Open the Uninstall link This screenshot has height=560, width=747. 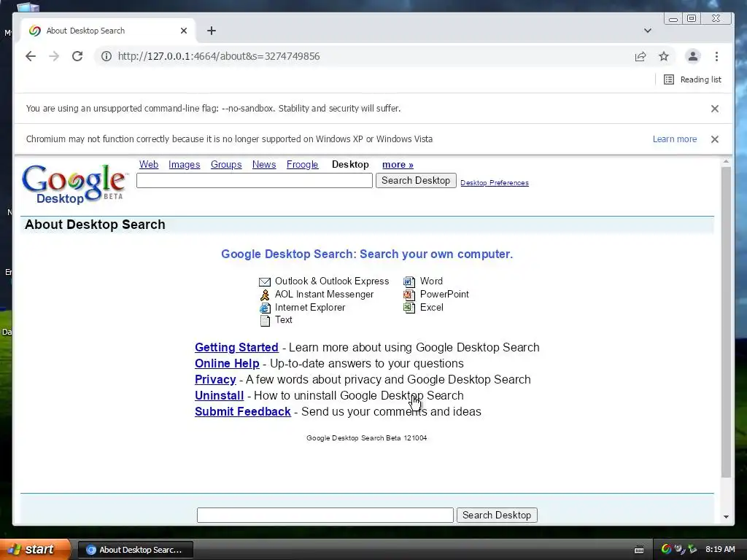point(219,396)
